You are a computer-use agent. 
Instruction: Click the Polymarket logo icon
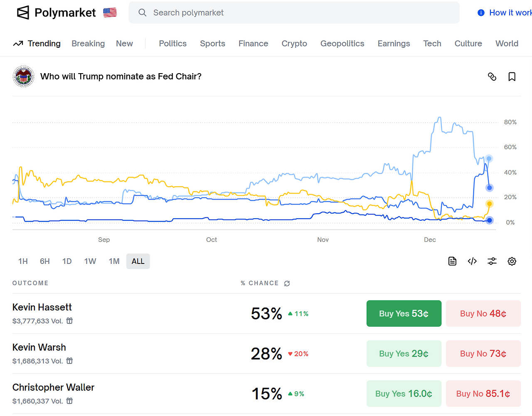pyautogui.click(x=23, y=13)
